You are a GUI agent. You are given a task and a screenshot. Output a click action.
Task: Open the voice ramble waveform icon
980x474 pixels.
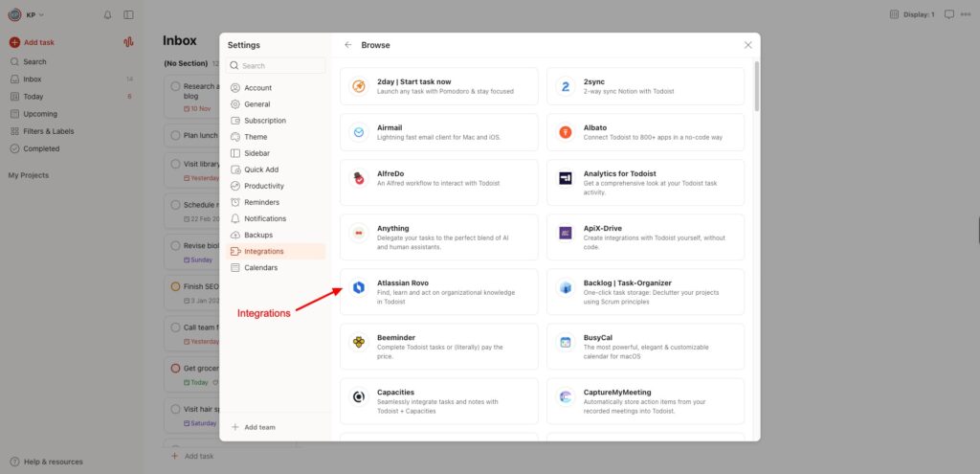click(128, 42)
